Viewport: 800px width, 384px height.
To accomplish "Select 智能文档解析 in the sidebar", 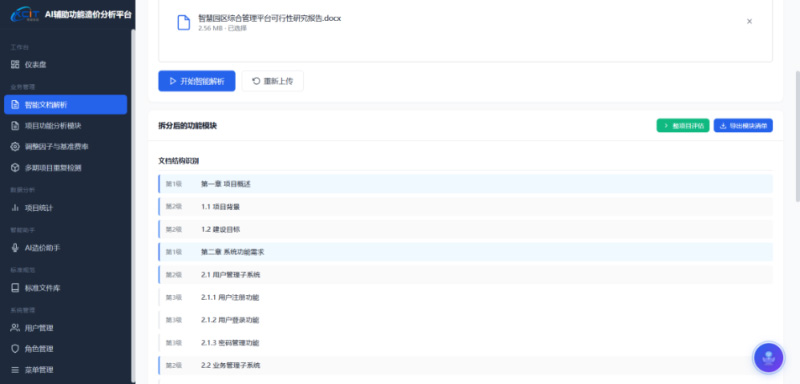I will pos(65,105).
